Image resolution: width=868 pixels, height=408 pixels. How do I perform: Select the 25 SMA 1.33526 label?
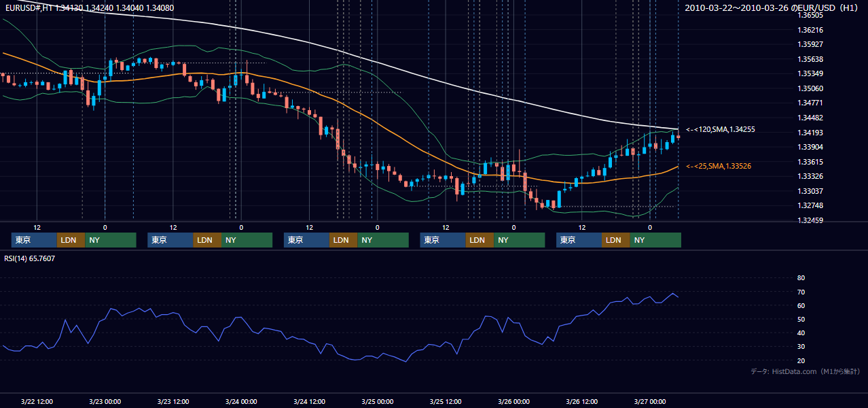click(719, 166)
